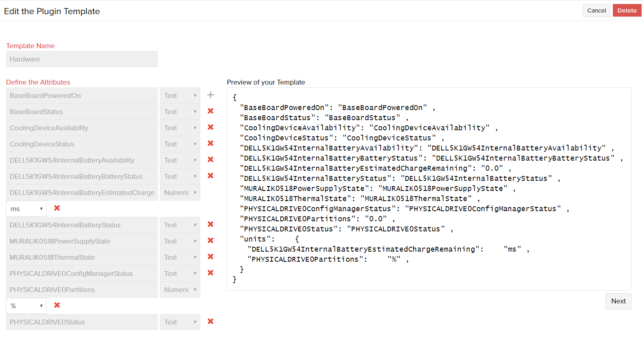Viewport: 644px width, 339px height.
Task: Click the plus icon to add attribute
Action: (210, 95)
